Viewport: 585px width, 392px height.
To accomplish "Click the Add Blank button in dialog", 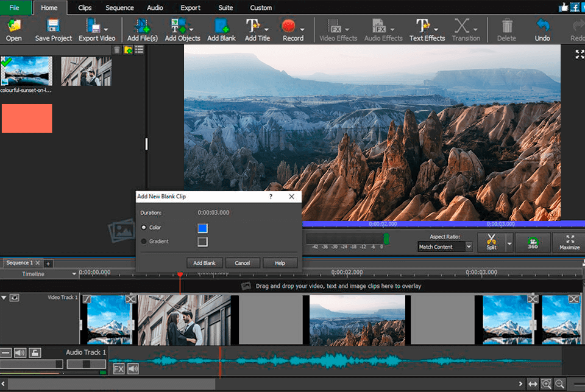I will click(204, 262).
